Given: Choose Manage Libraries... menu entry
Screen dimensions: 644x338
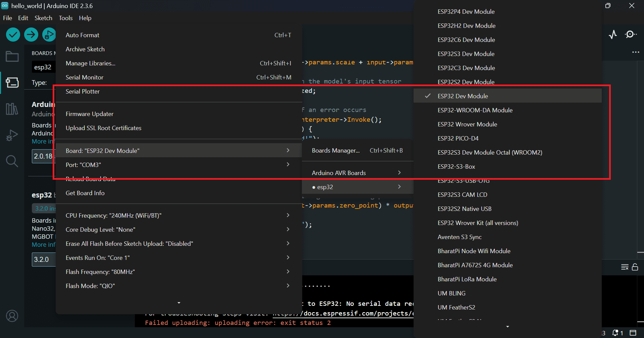Looking at the screenshot, I should (179, 63).
